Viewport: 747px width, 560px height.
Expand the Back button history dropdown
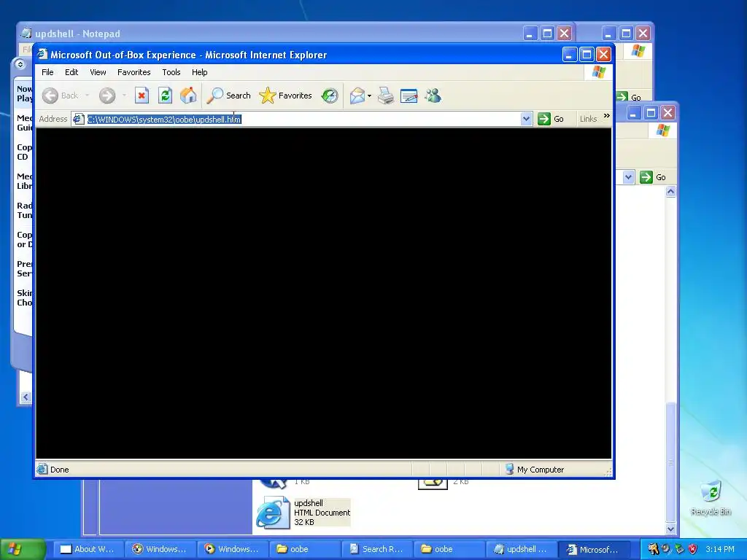point(88,96)
